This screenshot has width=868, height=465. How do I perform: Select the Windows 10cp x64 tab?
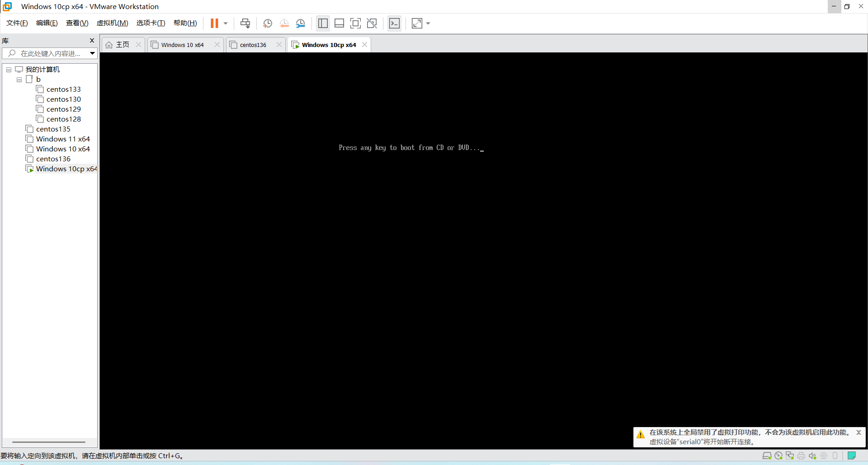[x=329, y=45]
